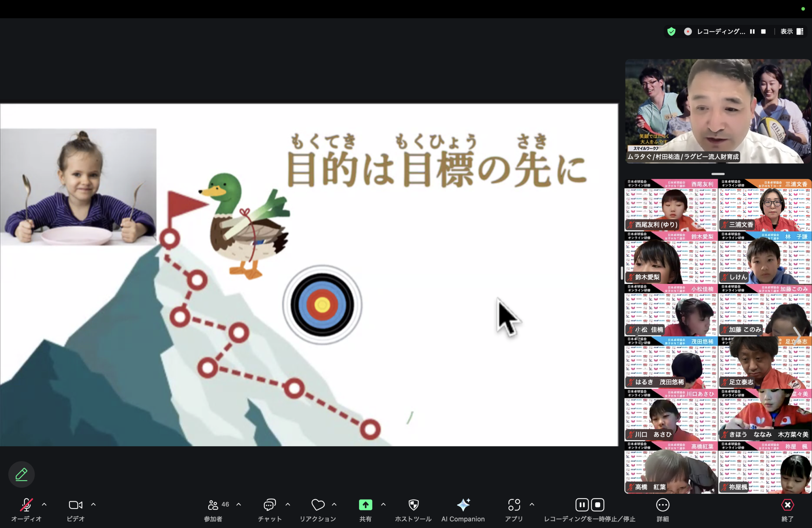Expand 参加者 participants chevron menu
Screen dimensions: 812x528
click(x=239, y=505)
